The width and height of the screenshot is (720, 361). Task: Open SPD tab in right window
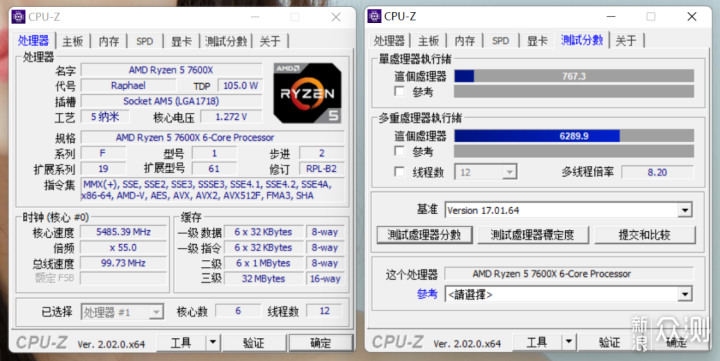(x=501, y=41)
